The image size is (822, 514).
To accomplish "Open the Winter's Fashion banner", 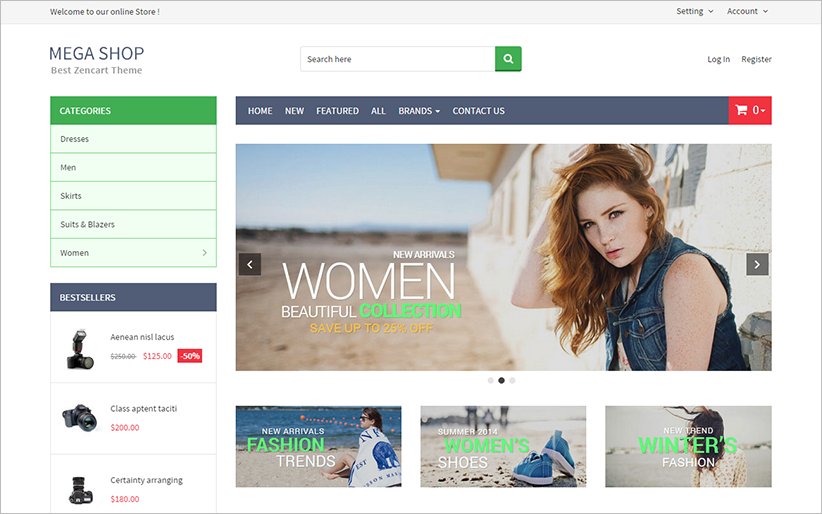I will (688, 446).
